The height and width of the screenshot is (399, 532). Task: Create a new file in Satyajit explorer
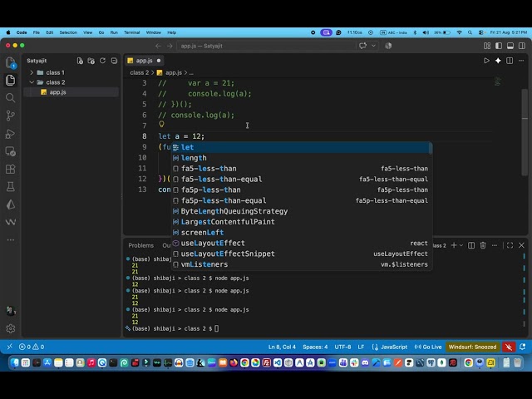coord(80,61)
